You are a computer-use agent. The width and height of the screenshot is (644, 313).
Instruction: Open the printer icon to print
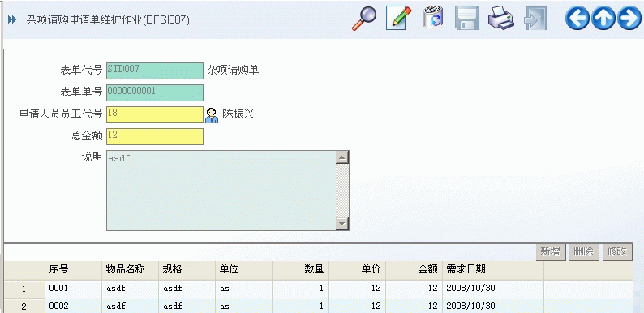(x=500, y=18)
